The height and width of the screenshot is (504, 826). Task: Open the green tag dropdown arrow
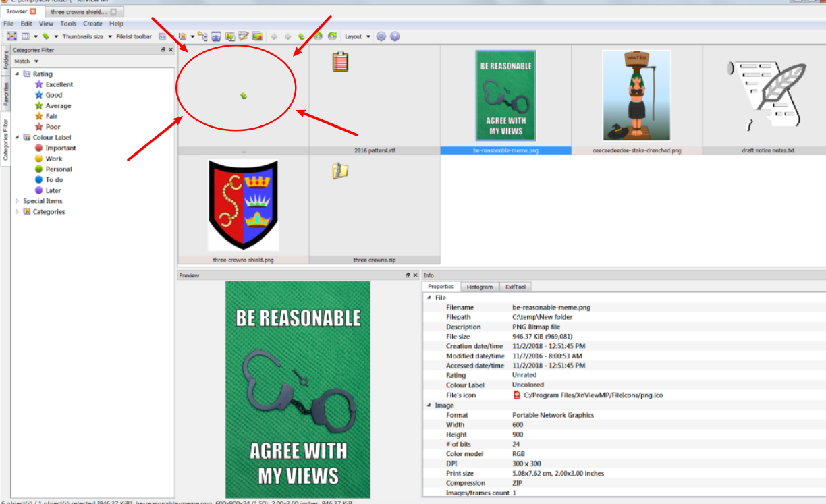tap(56, 36)
